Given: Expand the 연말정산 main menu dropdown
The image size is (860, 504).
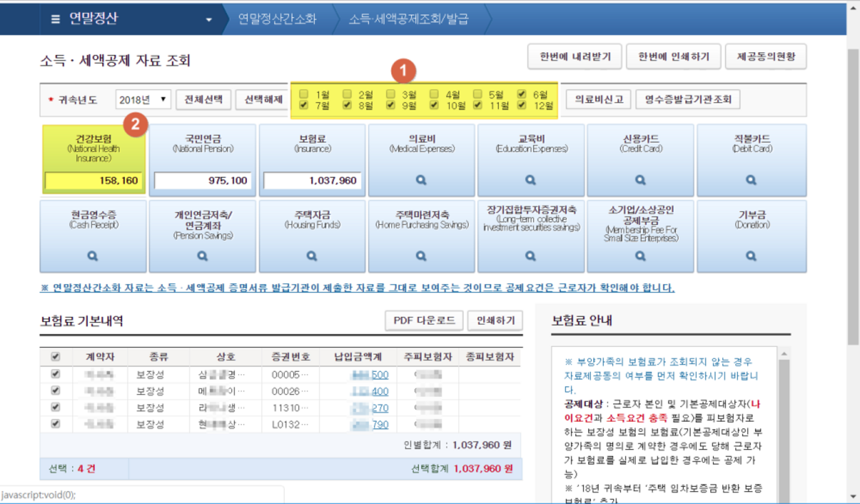Looking at the screenshot, I should point(209,19).
